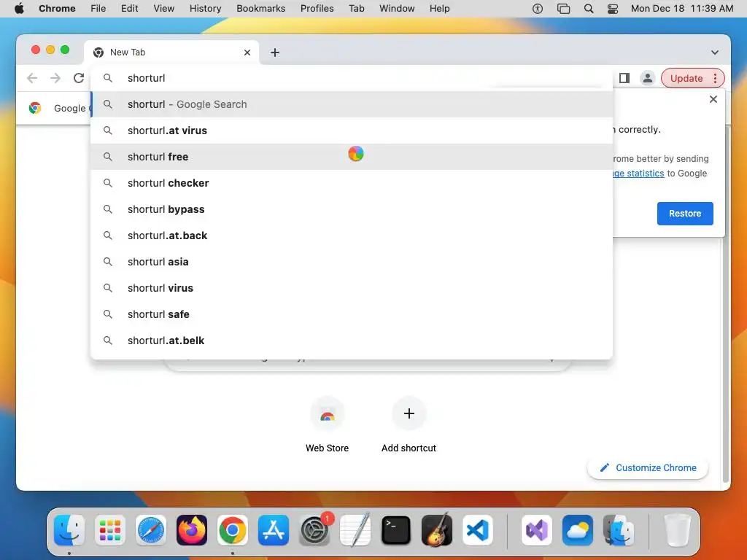
Task: Click the date and time clock
Action: [682, 8]
